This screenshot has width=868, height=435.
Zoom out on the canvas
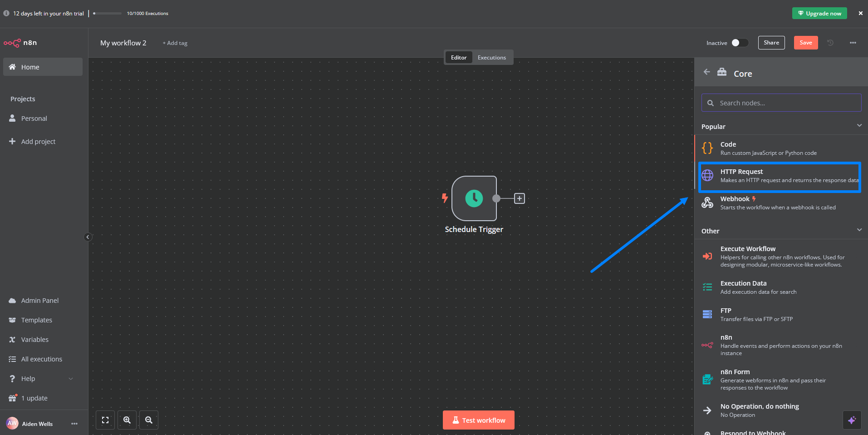coord(149,420)
